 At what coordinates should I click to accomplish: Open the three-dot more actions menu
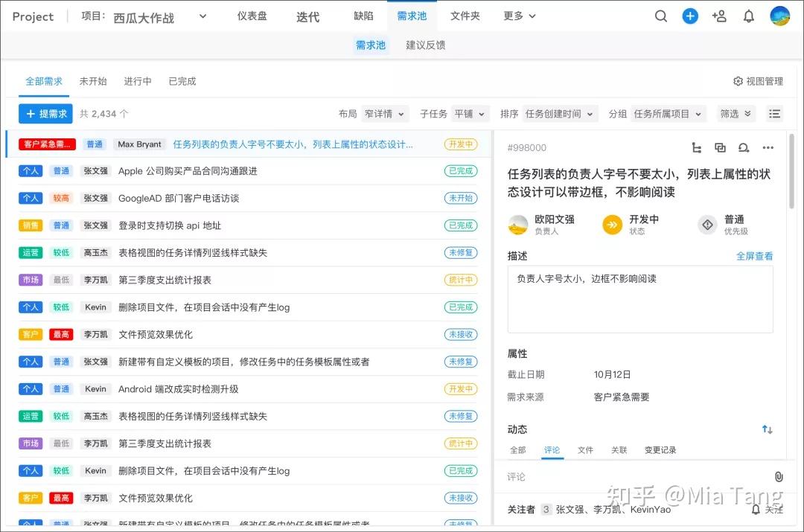click(x=768, y=147)
